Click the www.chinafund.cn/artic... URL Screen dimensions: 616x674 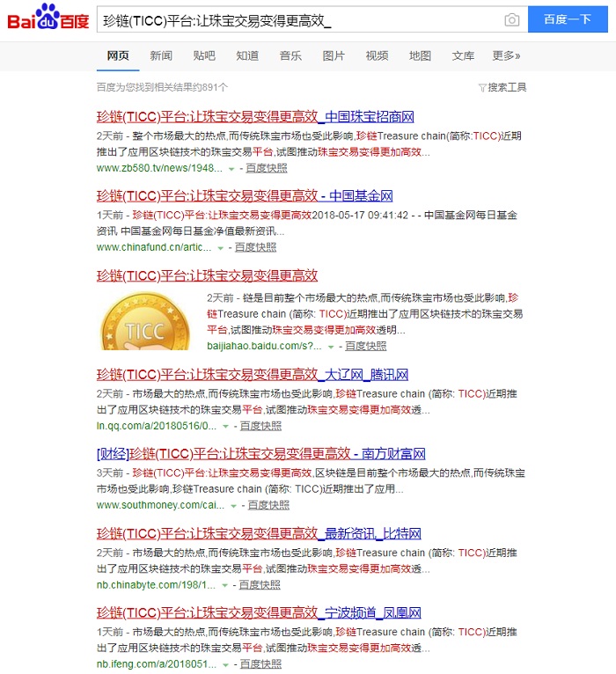point(154,247)
